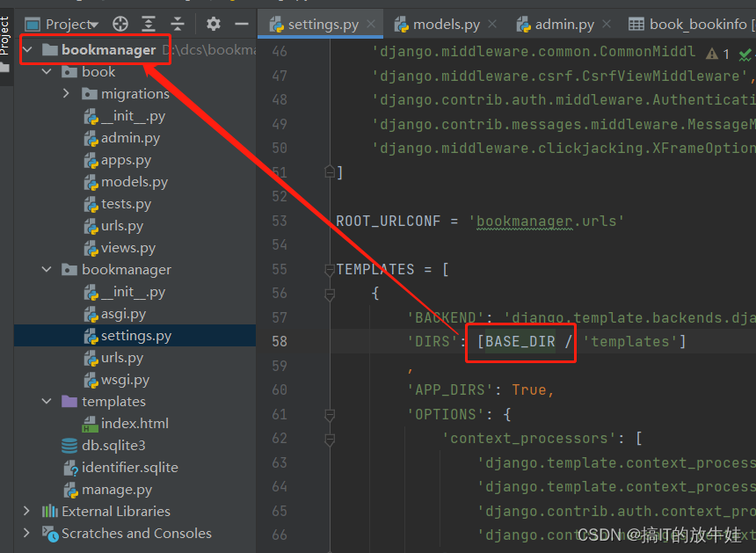Fold the context_processors list on line 62

click(x=330, y=439)
